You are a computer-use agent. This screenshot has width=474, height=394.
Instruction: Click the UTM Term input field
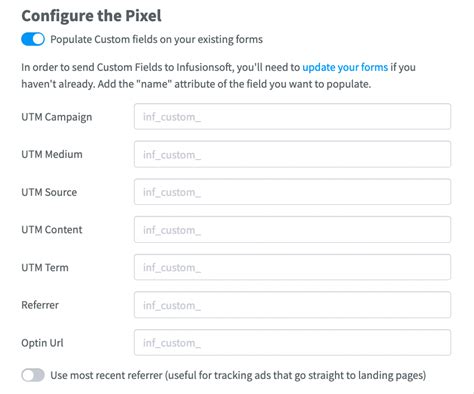292,267
